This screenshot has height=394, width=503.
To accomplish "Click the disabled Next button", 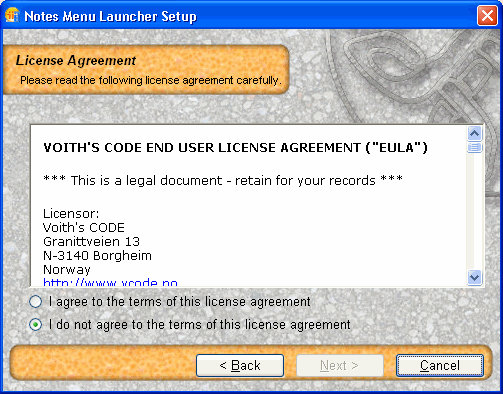I will point(340,366).
